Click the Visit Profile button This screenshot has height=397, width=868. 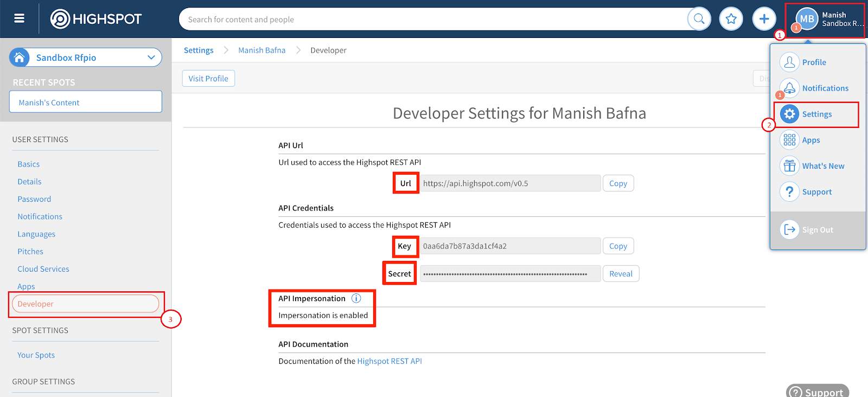click(208, 79)
